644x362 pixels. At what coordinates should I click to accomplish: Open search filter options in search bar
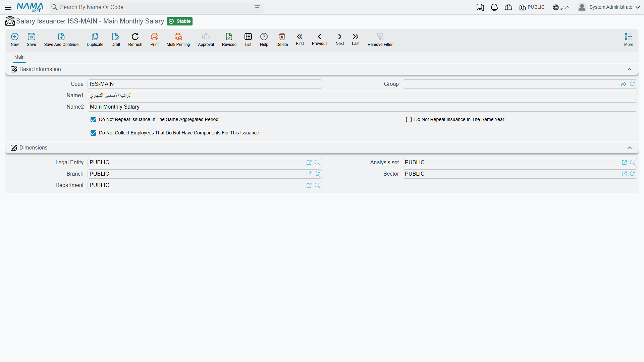257,7
